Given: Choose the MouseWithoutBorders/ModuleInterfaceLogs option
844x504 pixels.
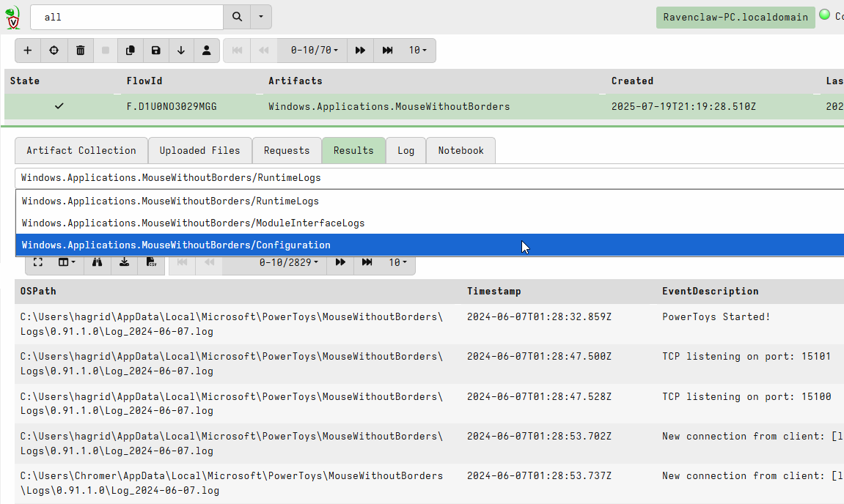Looking at the screenshot, I should point(430,223).
